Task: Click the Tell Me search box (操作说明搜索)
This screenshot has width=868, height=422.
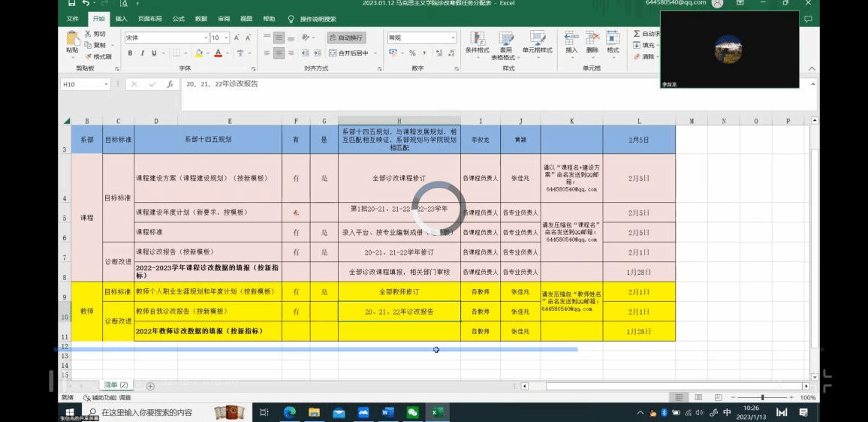Action: [x=318, y=19]
